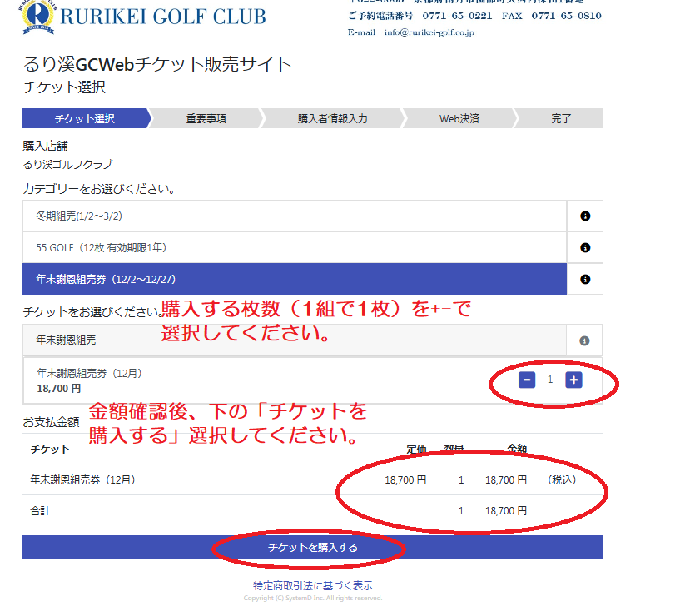Screen dimensions: 700x616
Task: Select 55 GOLF (12枚 有効期限1年) category
Action: [295, 247]
